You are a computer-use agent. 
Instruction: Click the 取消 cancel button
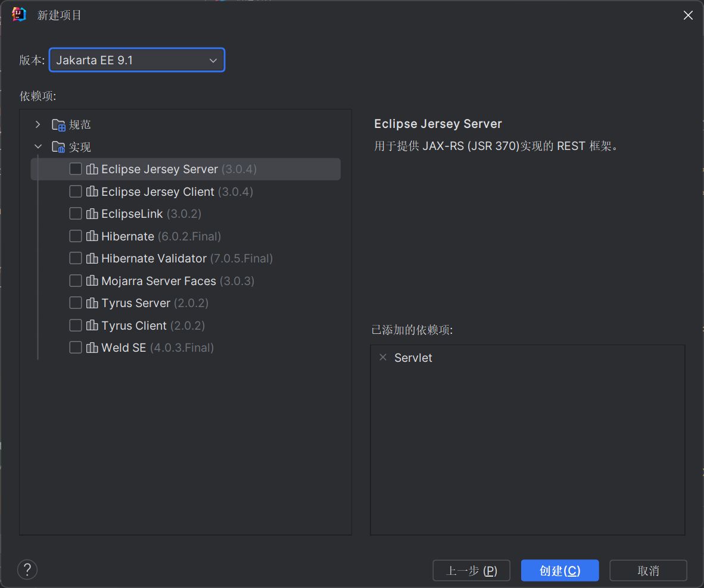coord(648,570)
